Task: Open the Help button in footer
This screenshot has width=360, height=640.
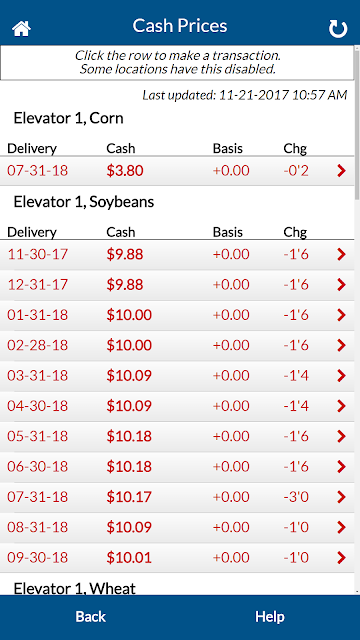Action: (x=270, y=616)
